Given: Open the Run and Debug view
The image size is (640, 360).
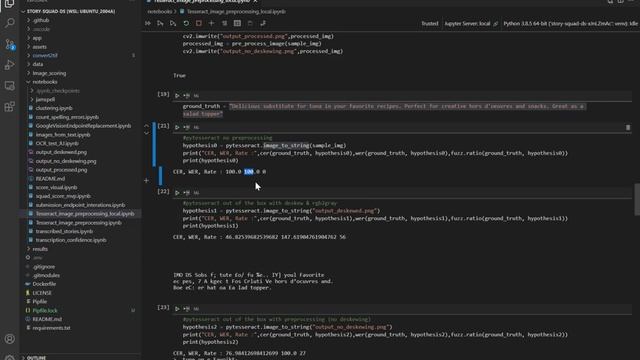Looking at the screenshot, I should [9, 65].
